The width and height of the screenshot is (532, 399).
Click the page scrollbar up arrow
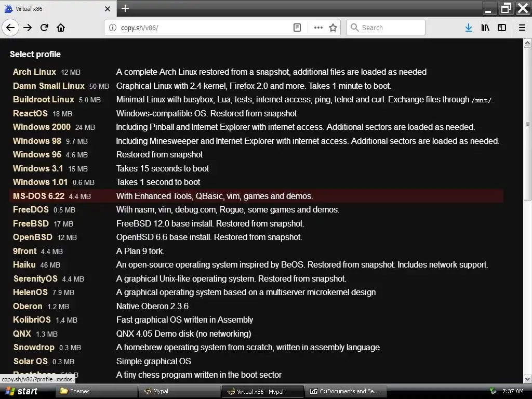coord(527,43)
